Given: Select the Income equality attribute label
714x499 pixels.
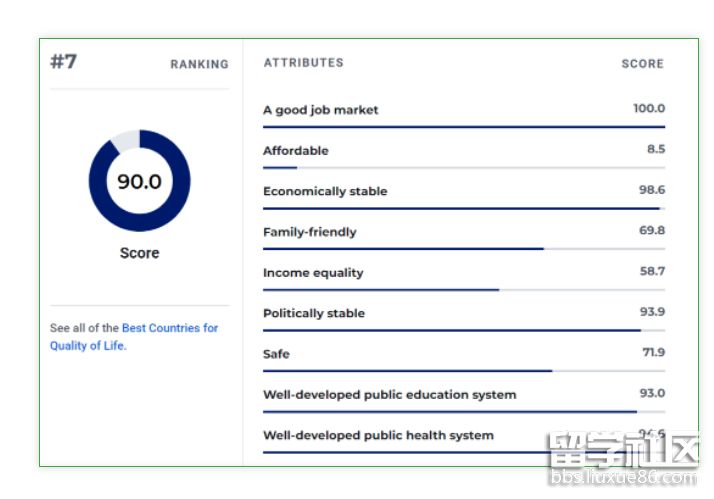Looking at the screenshot, I should [313, 273].
